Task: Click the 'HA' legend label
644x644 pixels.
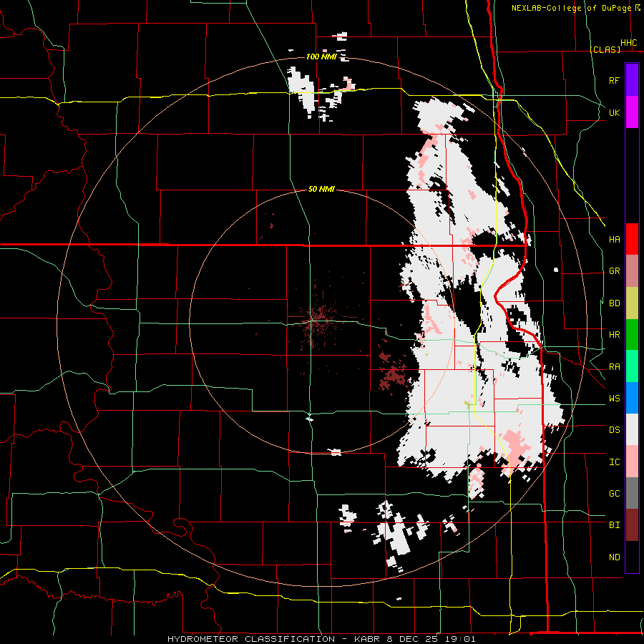Action: tap(614, 240)
